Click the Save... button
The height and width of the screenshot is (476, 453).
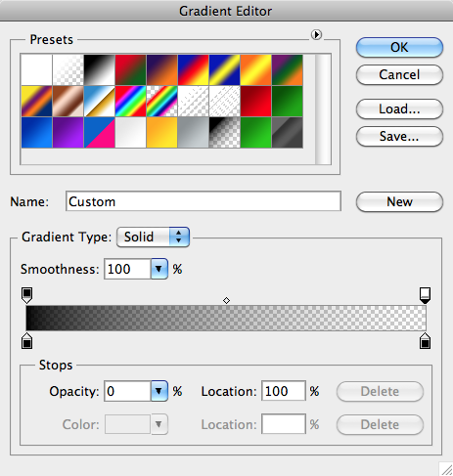pos(399,136)
